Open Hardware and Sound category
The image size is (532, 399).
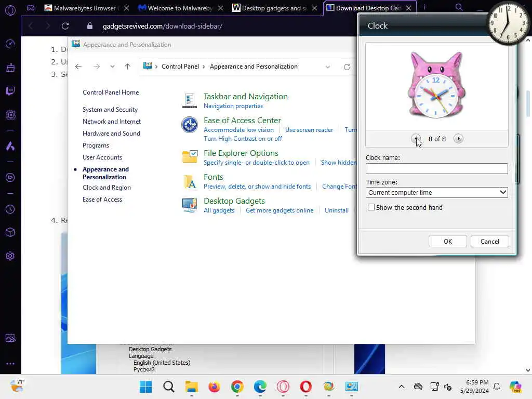coord(111,134)
